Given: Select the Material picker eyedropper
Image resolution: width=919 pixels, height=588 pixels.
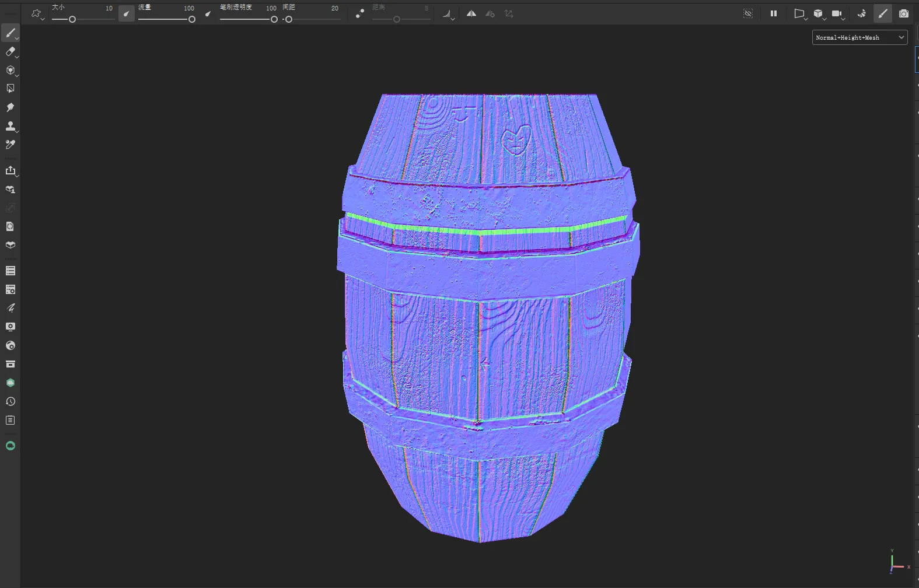Looking at the screenshot, I should tap(10, 145).
